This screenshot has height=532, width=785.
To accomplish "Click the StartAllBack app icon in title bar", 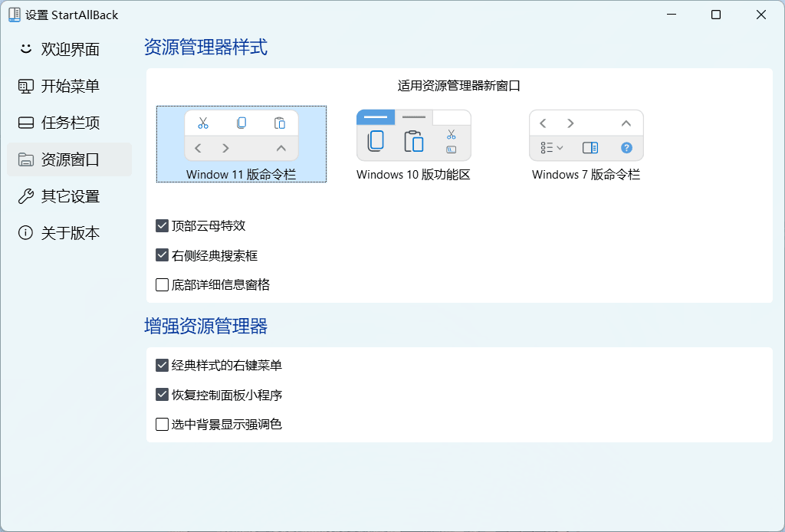I will [15, 15].
